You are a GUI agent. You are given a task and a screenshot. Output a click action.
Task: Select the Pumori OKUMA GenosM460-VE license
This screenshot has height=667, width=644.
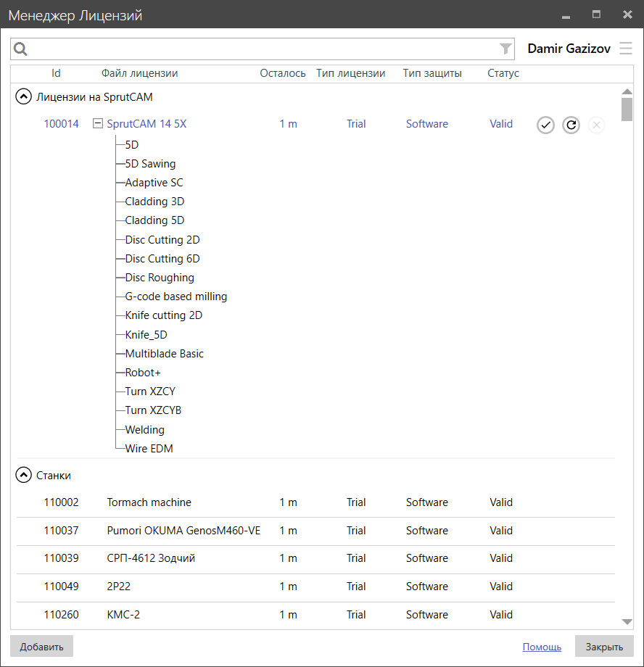coord(183,531)
